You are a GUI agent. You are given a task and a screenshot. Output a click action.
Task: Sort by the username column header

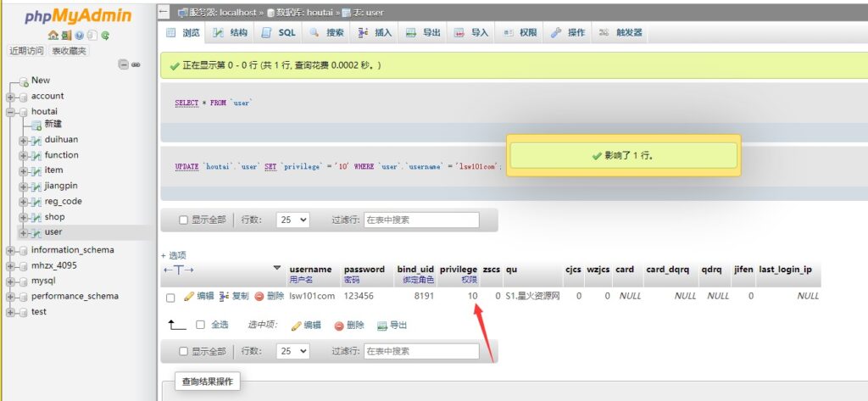310,270
